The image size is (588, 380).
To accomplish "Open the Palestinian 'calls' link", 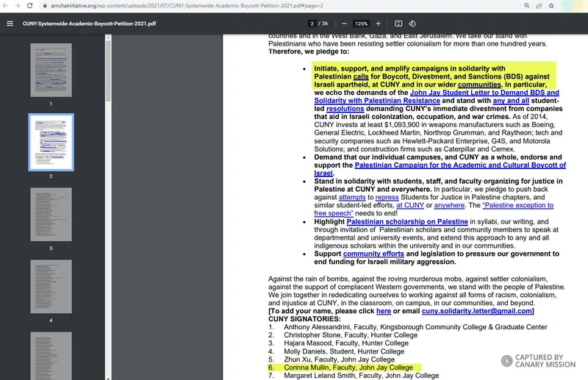I will [361, 76].
